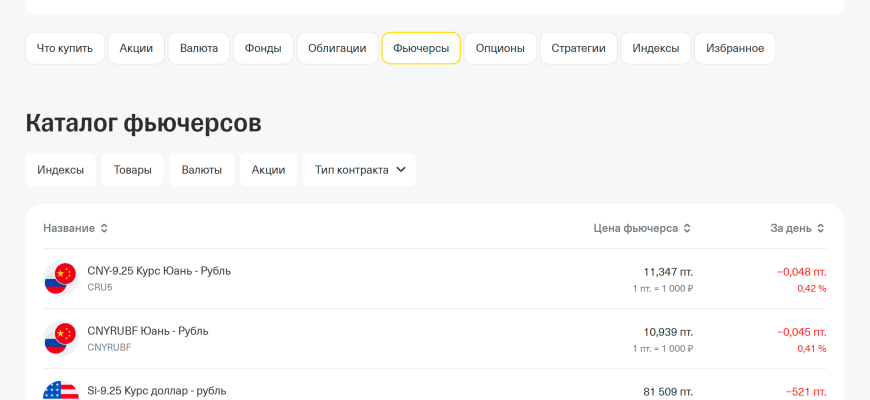The height and width of the screenshot is (400, 870).
Task: Switch to the Фонды tab
Action: coord(264,48)
